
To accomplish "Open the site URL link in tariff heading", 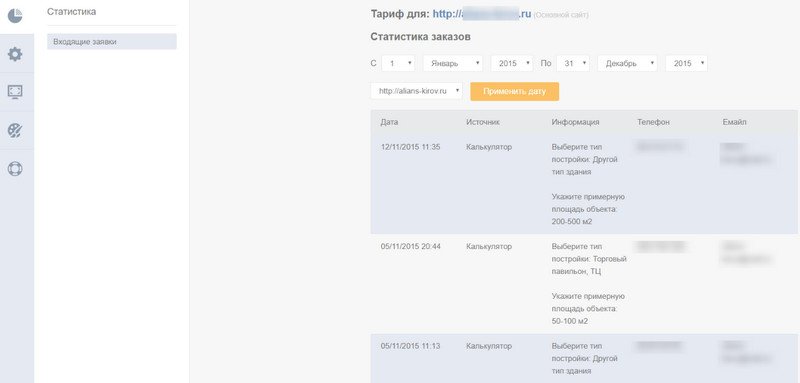I will tap(482, 14).
